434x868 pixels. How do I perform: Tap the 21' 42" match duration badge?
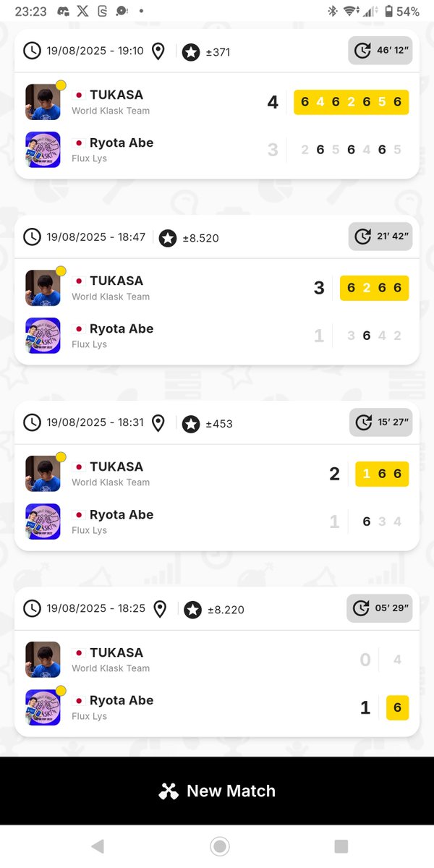(380, 237)
